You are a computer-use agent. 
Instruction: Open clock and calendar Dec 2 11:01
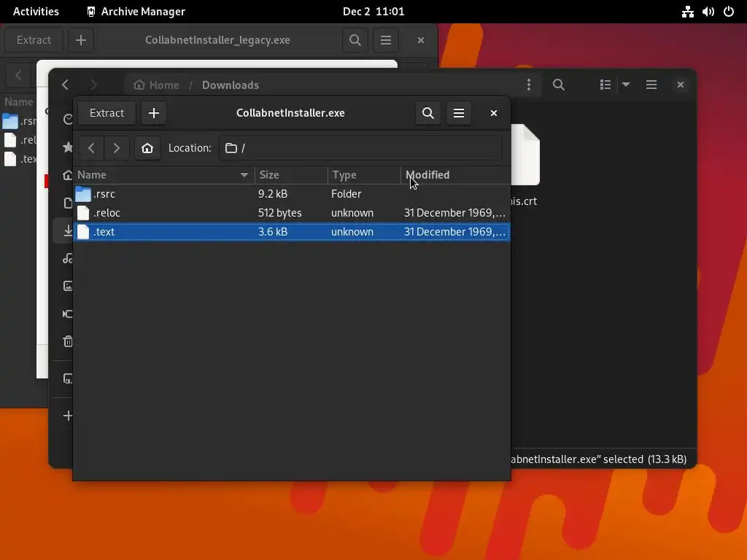[x=373, y=12]
